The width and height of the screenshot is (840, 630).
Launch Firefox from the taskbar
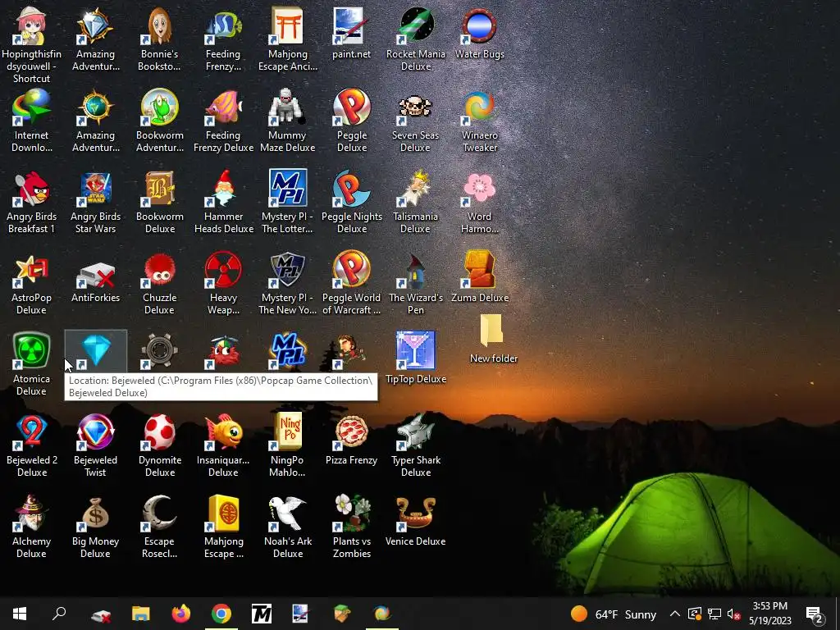tap(181, 614)
